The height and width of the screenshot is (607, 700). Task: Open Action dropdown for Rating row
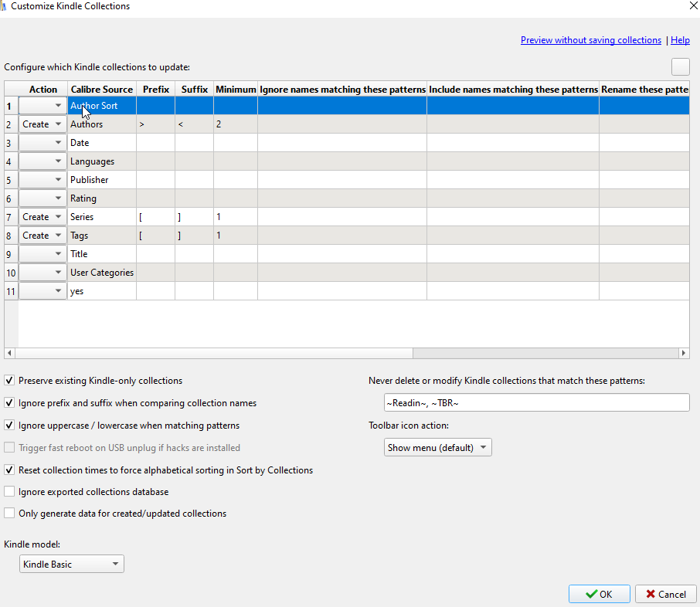click(42, 198)
